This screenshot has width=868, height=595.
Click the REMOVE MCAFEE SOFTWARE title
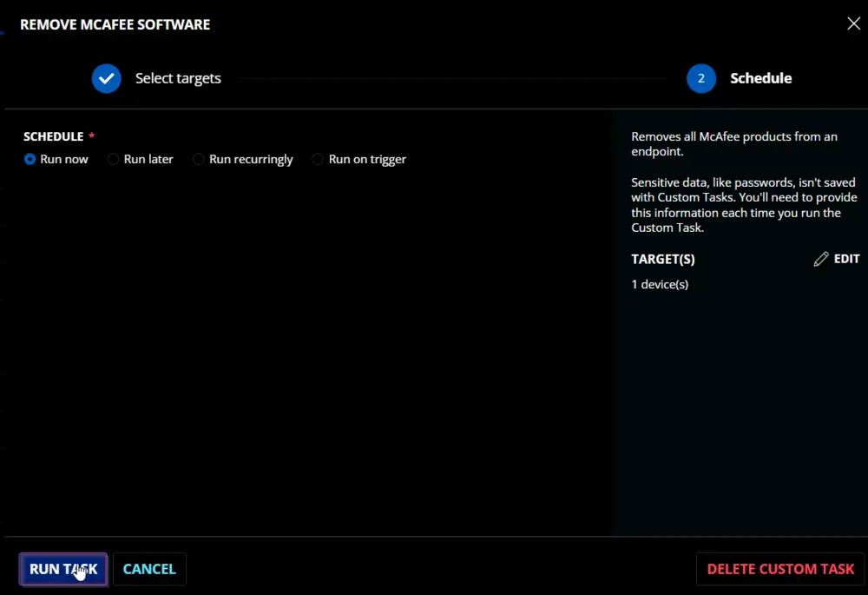pos(115,25)
